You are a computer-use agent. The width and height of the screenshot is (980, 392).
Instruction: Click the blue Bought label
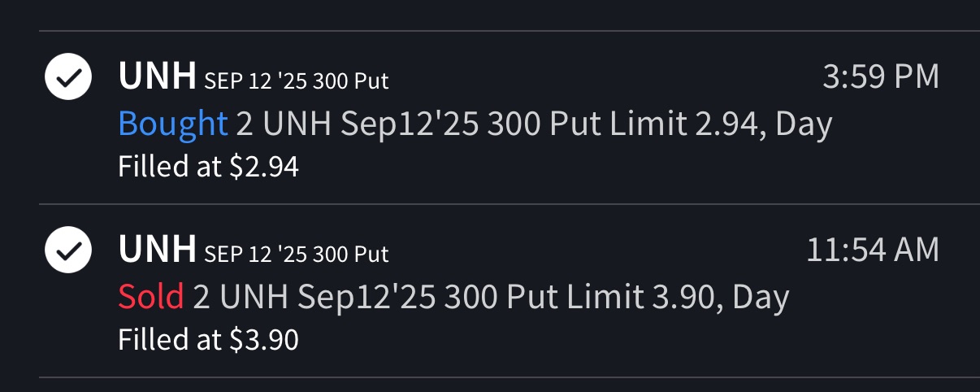[172, 124]
